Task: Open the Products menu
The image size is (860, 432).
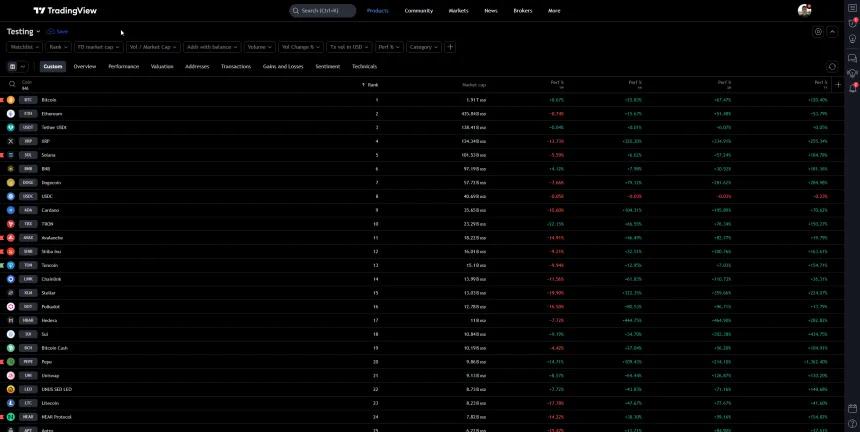Action: pyautogui.click(x=377, y=10)
